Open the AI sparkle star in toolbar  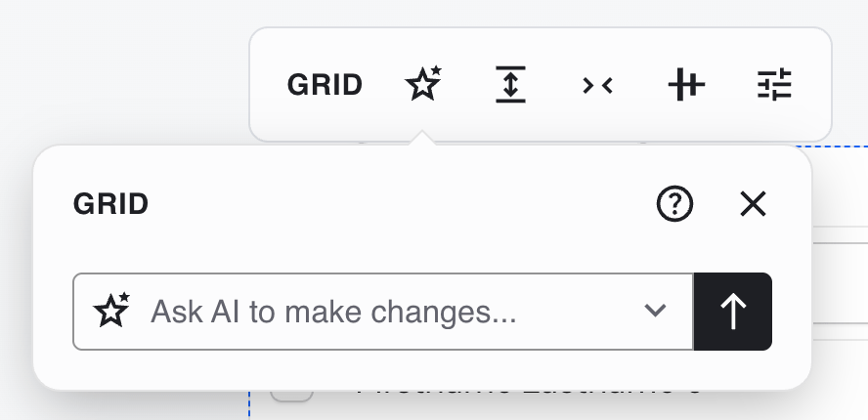coord(422,85)
